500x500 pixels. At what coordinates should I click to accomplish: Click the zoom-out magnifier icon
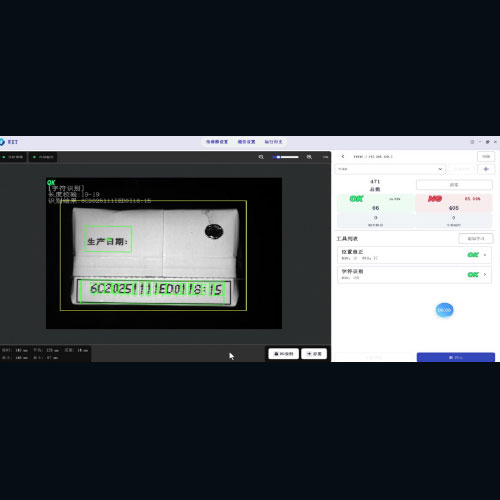(261, 157)
